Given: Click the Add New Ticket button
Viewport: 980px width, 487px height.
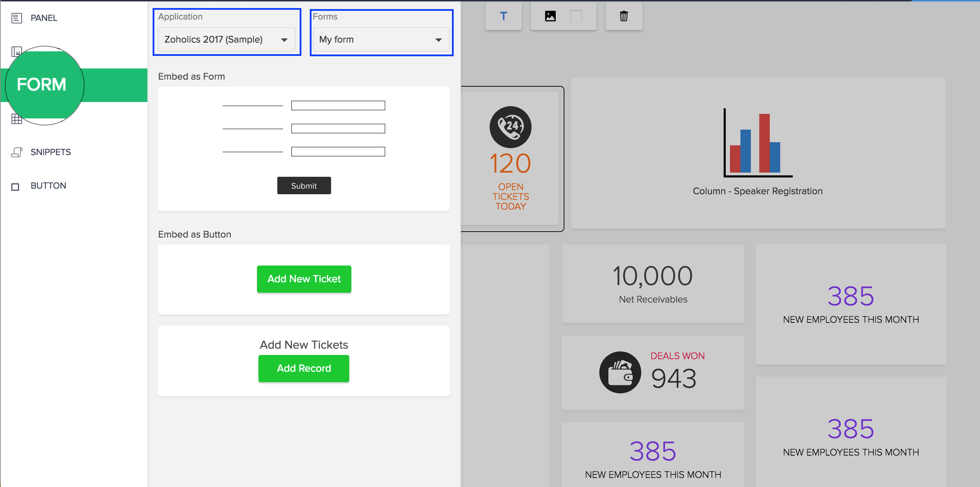Looking at the screenshot, I should pyautogui.click(x=303, y=279).
